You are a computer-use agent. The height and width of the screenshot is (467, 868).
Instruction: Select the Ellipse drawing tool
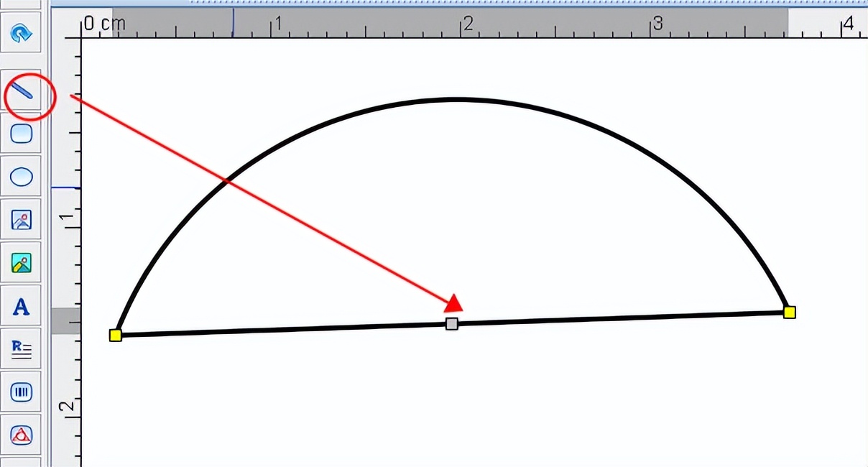coord(22,177)
